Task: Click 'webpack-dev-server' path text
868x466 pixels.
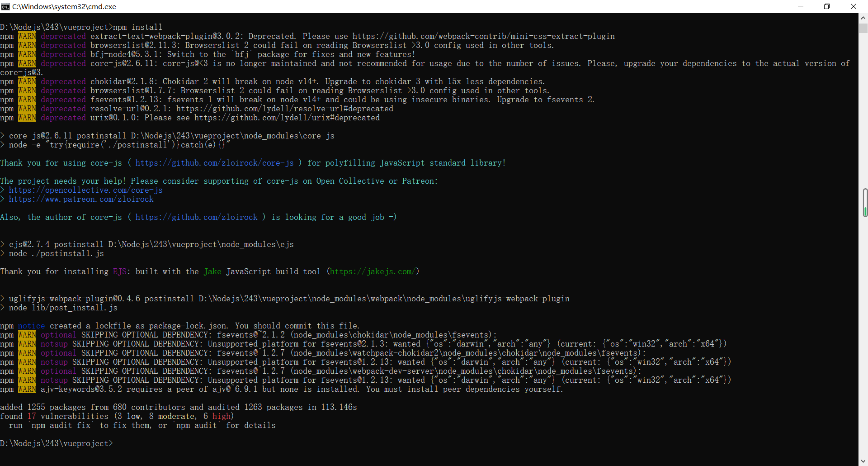Action: [x=393, y=371]
